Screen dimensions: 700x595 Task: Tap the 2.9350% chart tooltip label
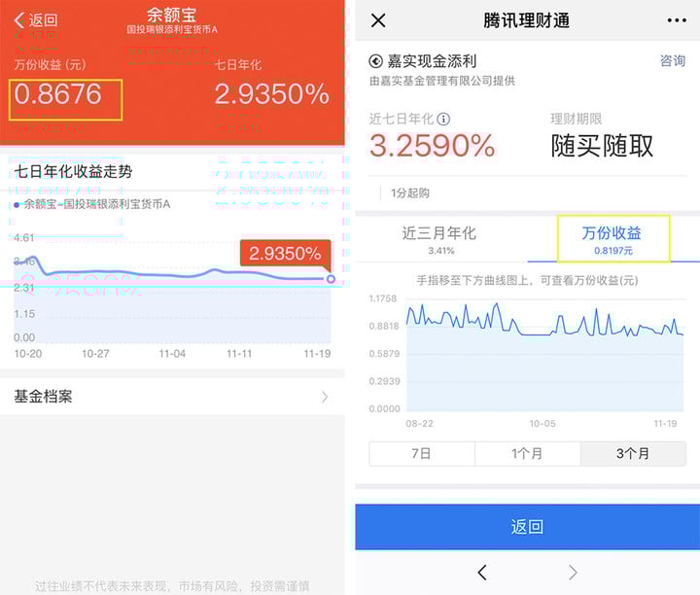pyautogui.click(x=285, y=253)
